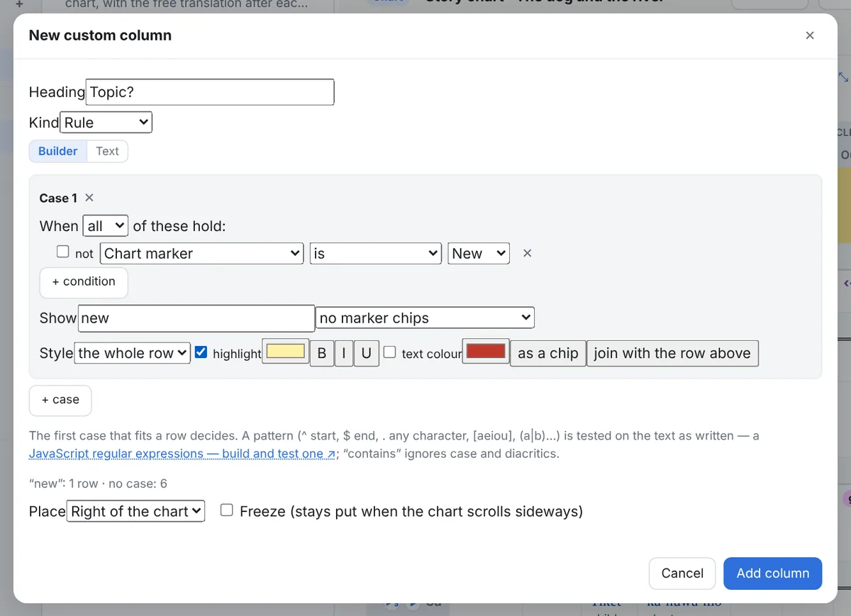Enable the text colour checkbox

click(x=390, y=352)
